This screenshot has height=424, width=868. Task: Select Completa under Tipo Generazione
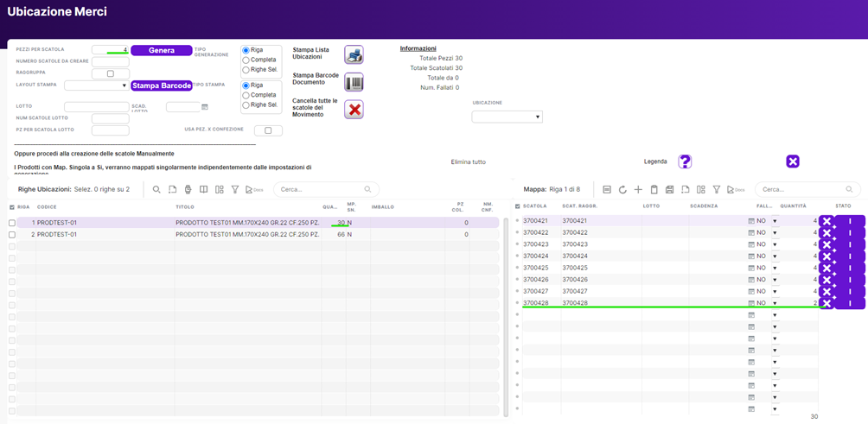pyautogui.click(x=246, y=60)
